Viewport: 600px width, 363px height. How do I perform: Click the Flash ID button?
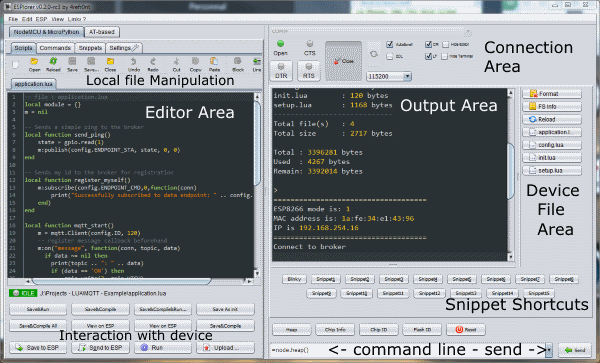[x=422, y=329]
